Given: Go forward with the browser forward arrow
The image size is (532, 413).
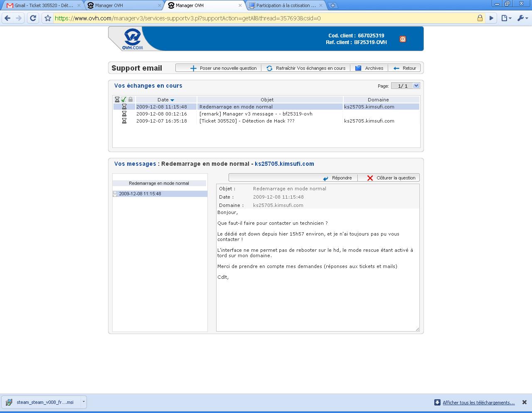Looking at the screenshot, I should pos(19,18).
